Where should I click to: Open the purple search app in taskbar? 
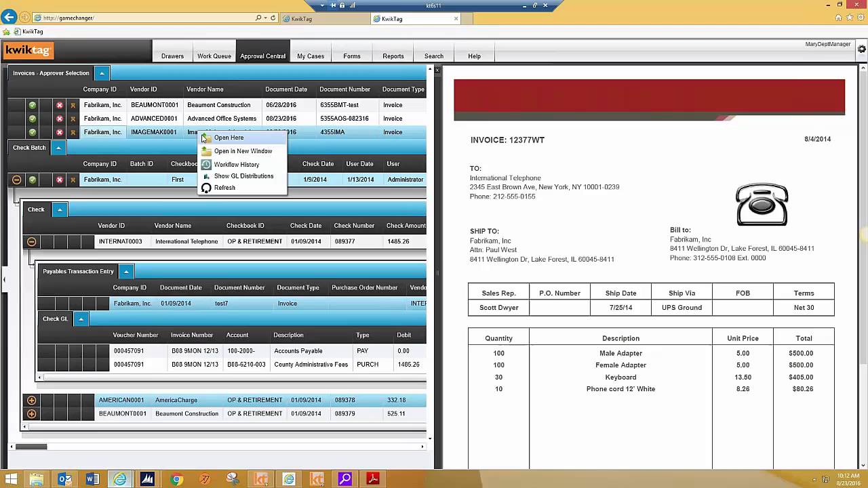(x=344, y=479)
